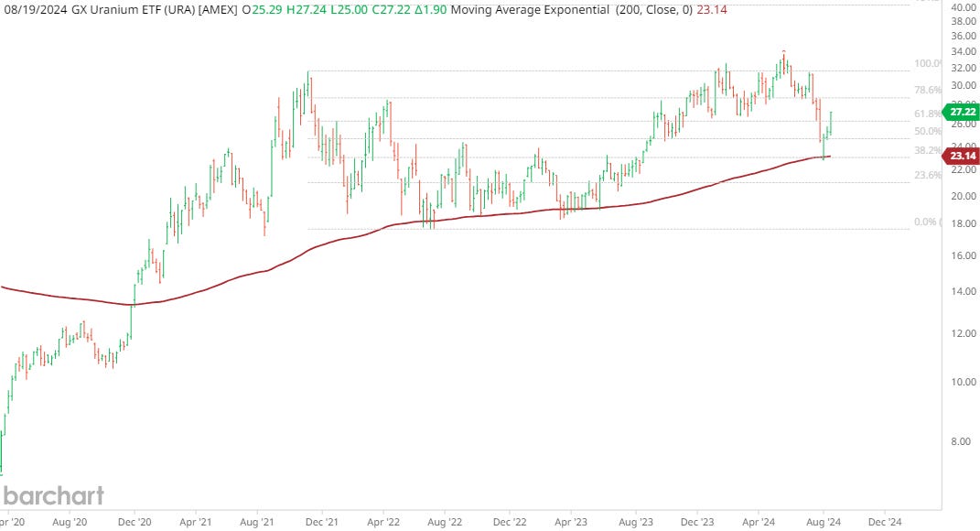The image size is (980, 531).
Task: Click the 78.6% Fibonacci level label
Action: click(x=928, y=90)
